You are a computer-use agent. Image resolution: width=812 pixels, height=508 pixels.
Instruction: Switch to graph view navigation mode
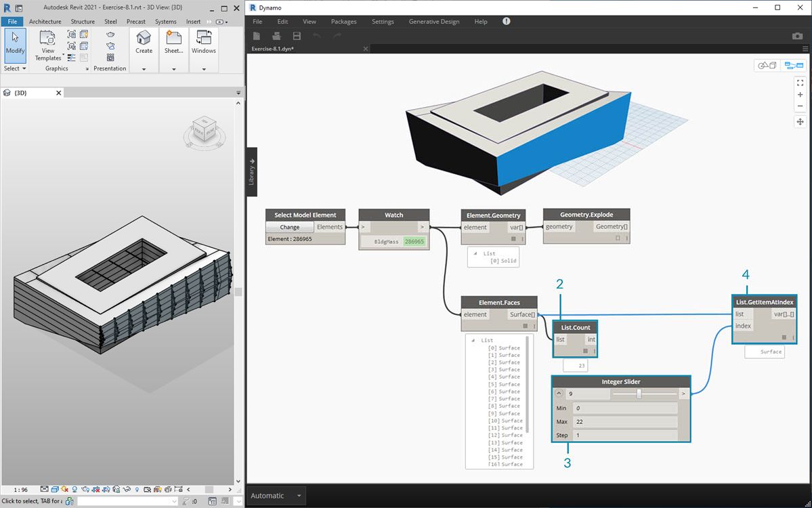793,66
